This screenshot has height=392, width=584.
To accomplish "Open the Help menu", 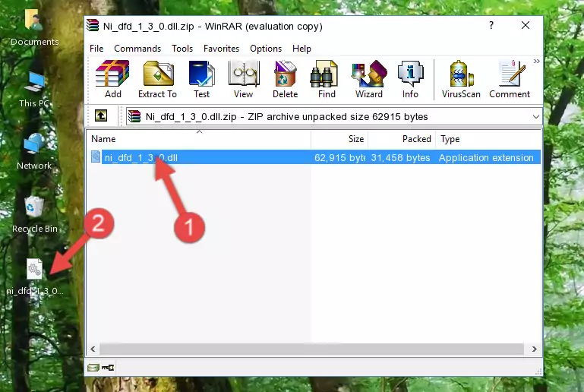I will (x=301, y=49).
